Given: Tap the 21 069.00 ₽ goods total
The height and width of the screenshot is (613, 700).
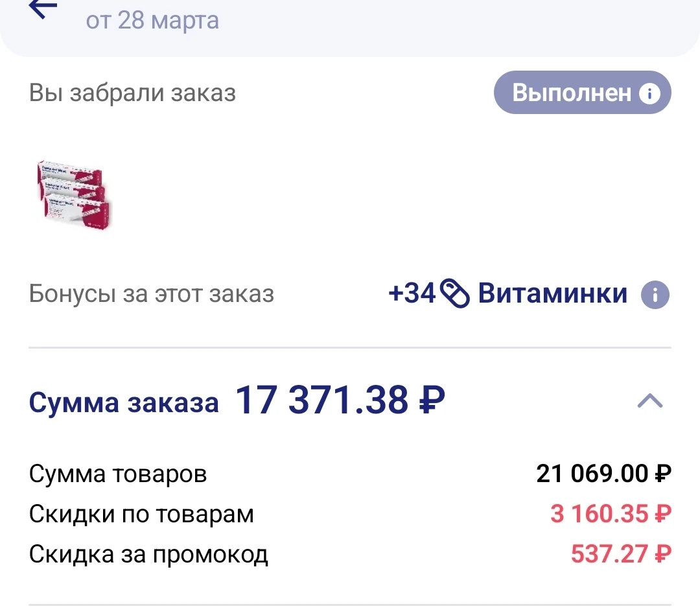Looking at the screenshot, I should point(603,474).
